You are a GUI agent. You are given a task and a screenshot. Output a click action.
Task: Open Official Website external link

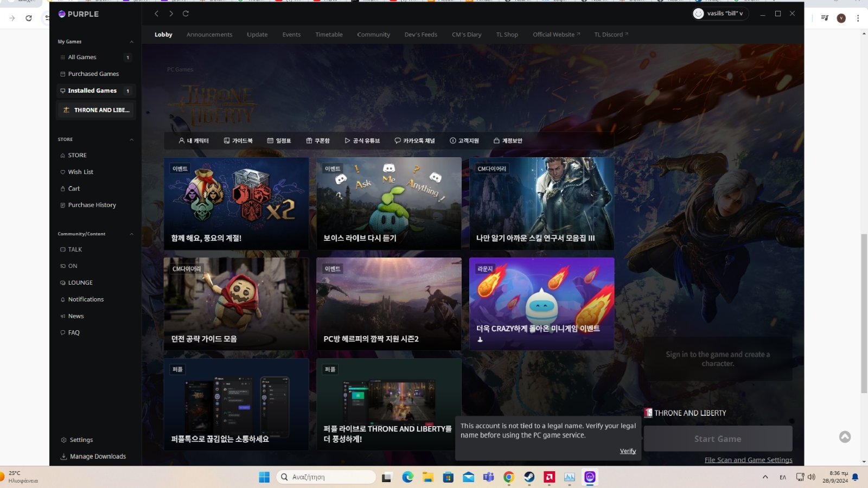[x=556, y=35]
